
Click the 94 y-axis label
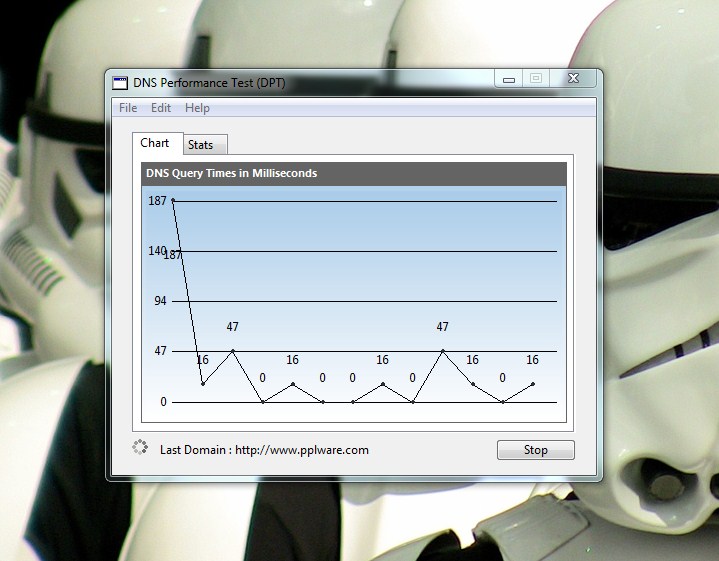click(x=160, y=301)
